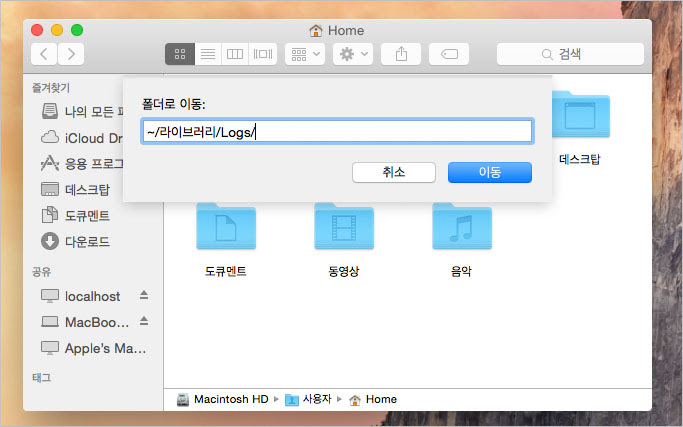
Task: Go forward with the right arrow button
Action: 71,54
